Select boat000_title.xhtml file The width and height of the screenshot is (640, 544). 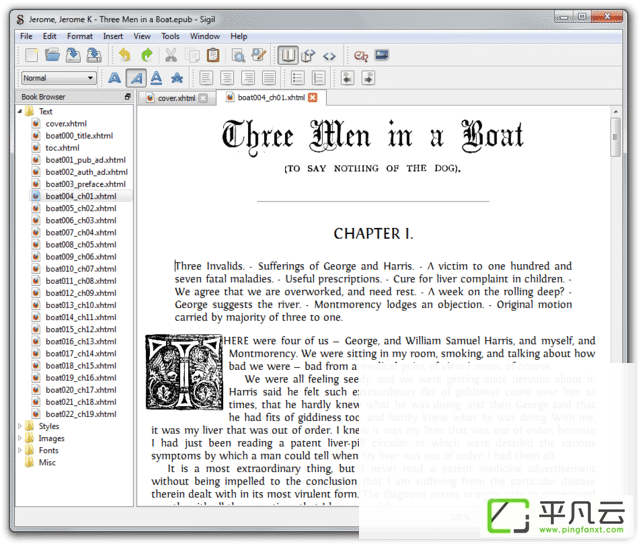tap(79, 135)
